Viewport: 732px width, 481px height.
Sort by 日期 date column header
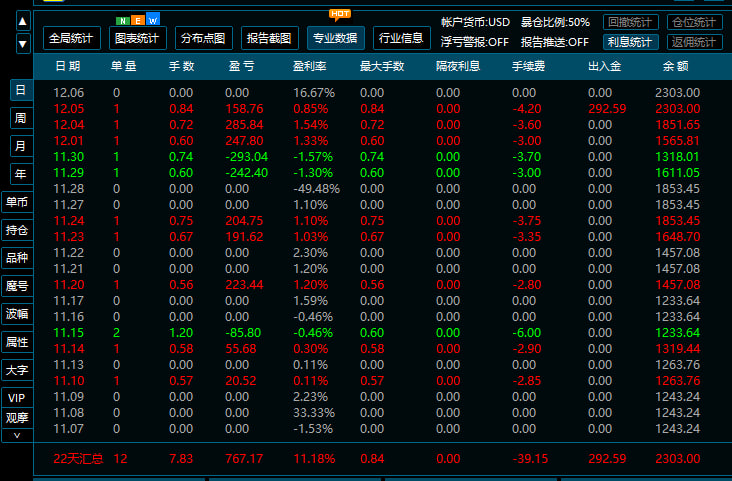68,66
